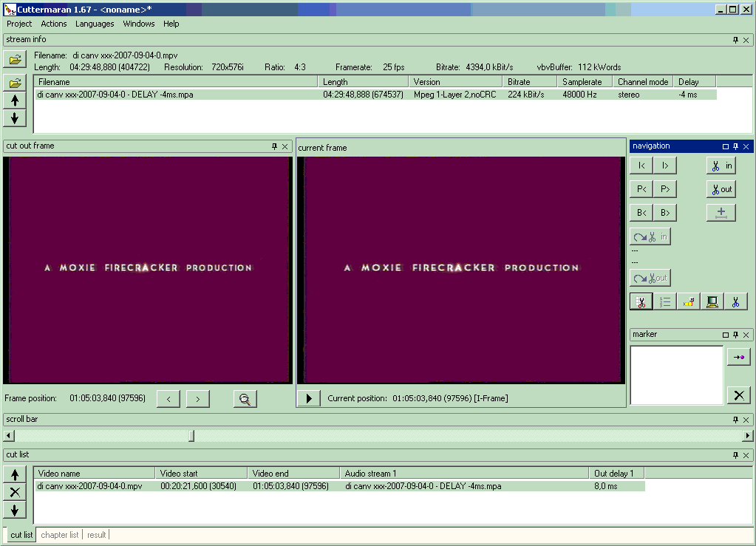Viewport: 756px width, 546px height.
Task: Open the Help menu
Action: pyautogui.click(x=171, y=24)
